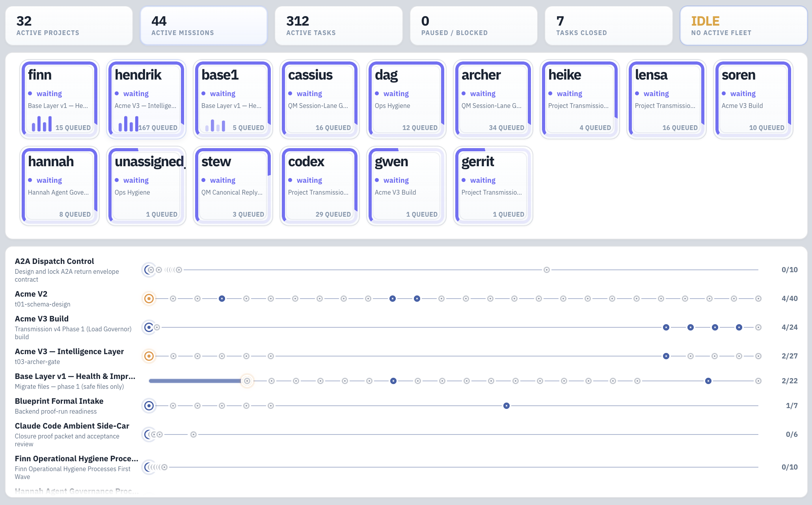The height and width of the screenshot is (505, 812).
Task: Click the last filled node in Acme V3 Build timeline
Action: tap(739, 327)
